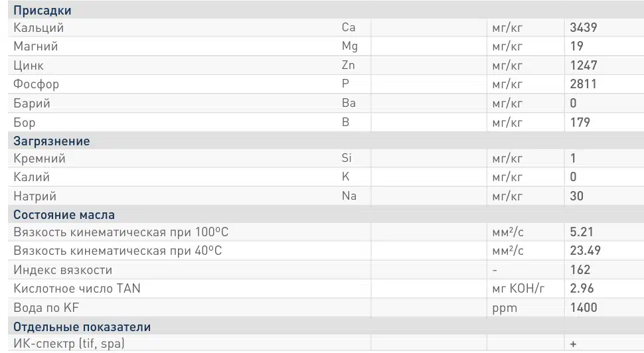644x353 pixels.
Task: Click the Присадки section header
Action: coord(42,10)
